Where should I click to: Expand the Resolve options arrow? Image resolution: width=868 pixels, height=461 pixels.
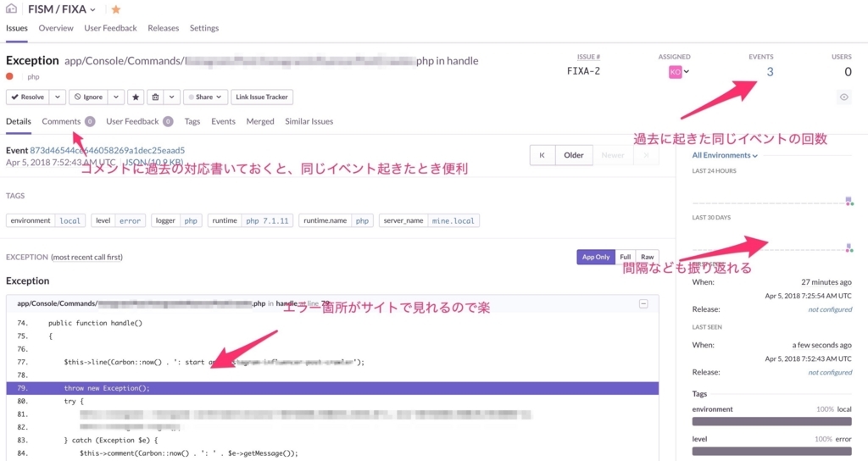tap(58, 97)
